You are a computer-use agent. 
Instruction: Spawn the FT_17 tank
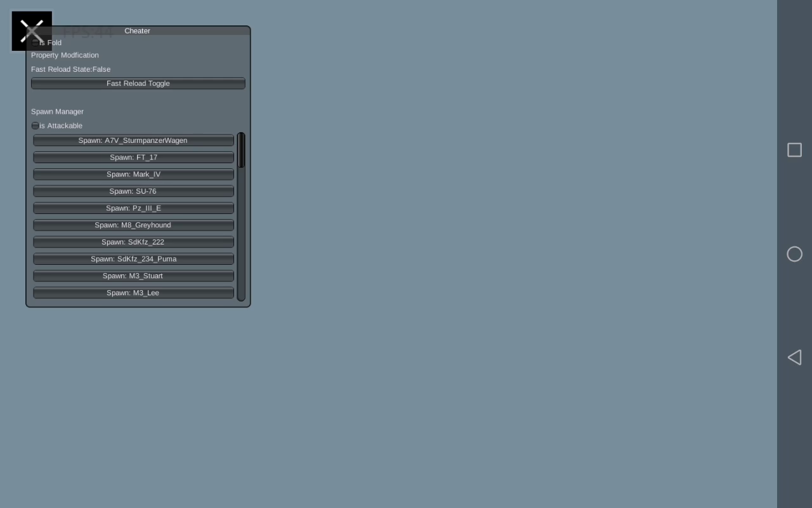point(133,157)
